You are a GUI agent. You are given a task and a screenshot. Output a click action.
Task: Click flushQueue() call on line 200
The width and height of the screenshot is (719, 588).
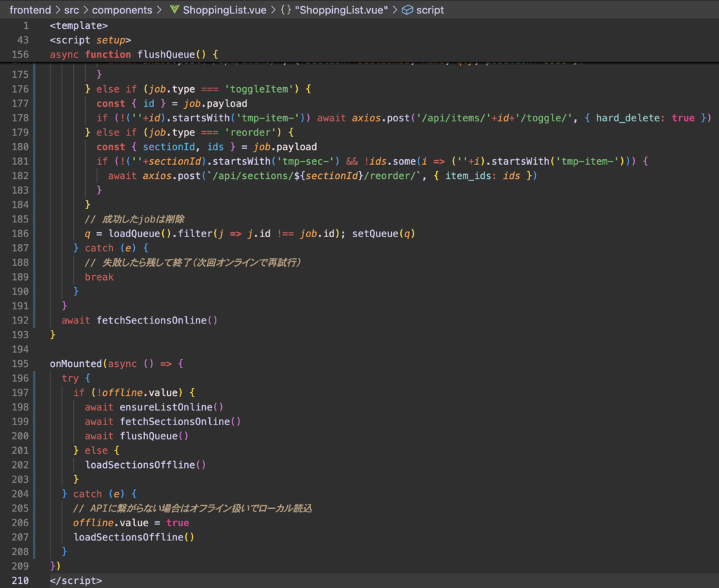coord(154,436)
